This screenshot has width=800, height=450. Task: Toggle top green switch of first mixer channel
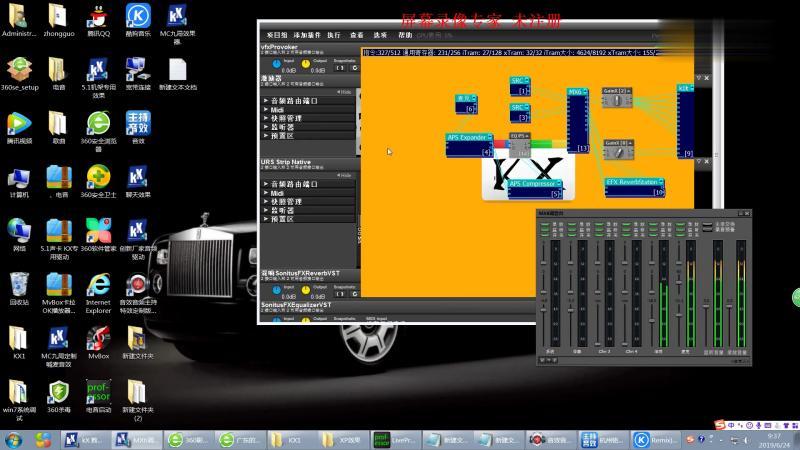(544, 223)
